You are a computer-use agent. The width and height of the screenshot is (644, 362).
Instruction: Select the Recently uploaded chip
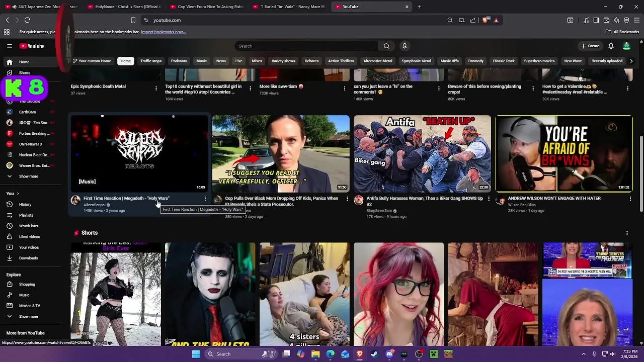click(607, 61)
